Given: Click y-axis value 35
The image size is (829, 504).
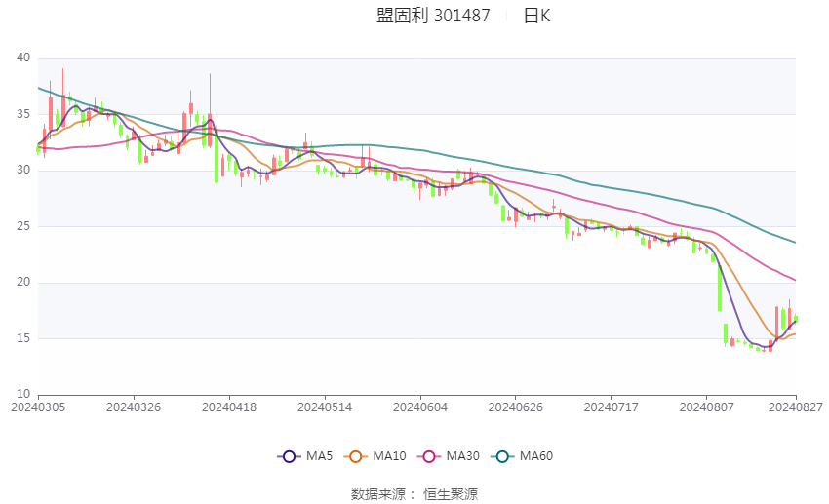Looking at the screenshot, I should 23,114.
